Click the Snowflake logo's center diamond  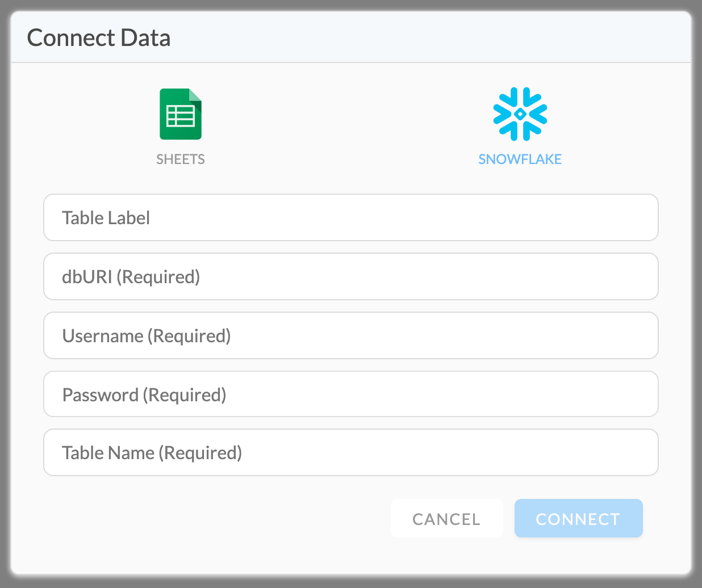coord(520,114)
